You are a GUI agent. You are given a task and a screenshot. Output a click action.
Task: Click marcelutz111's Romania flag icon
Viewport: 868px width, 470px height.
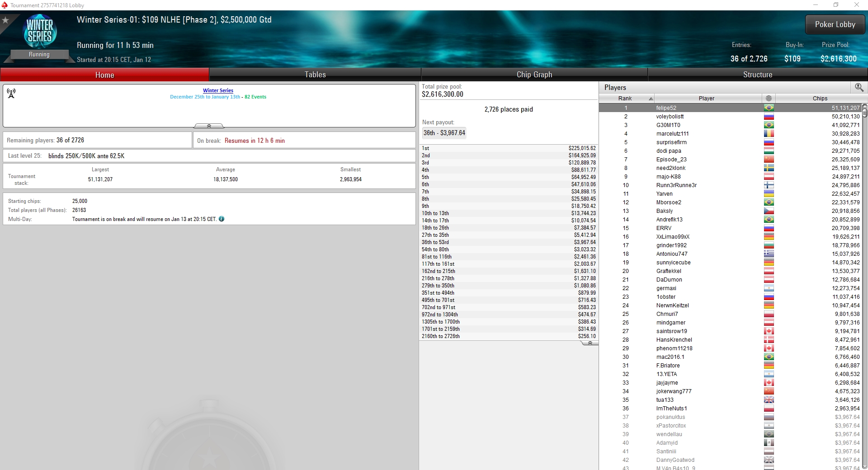click(769, 134)
